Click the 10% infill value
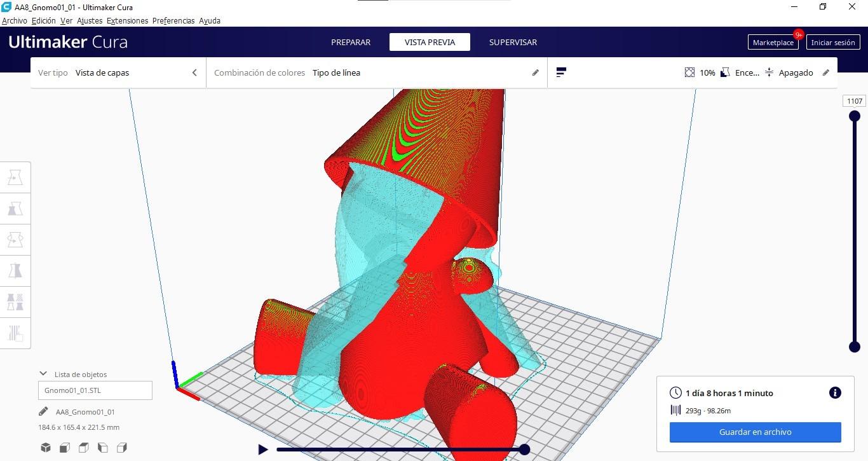 click(707, 72)
